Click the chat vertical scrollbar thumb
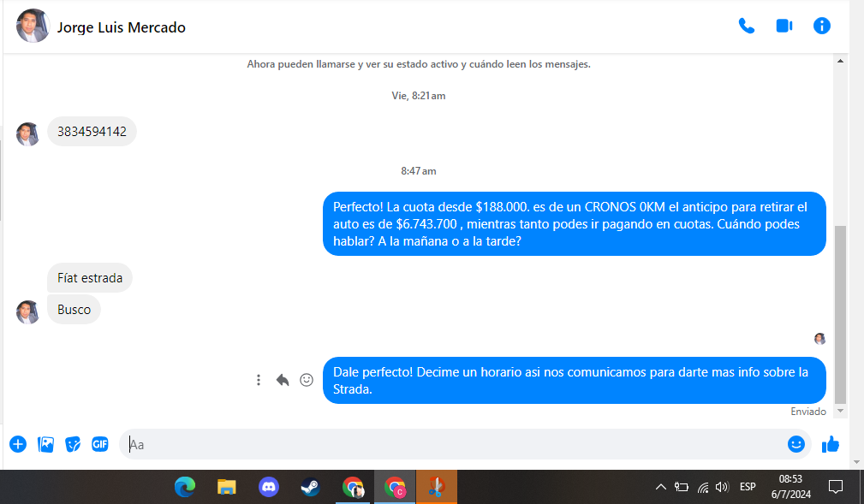The height and width of the screenshot is (504, 864). pos(840,312)
